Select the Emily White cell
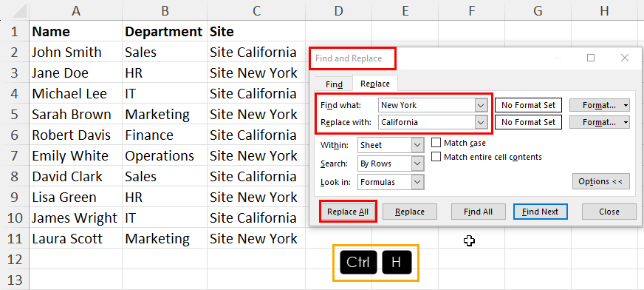644x290 pixels. 75,155
